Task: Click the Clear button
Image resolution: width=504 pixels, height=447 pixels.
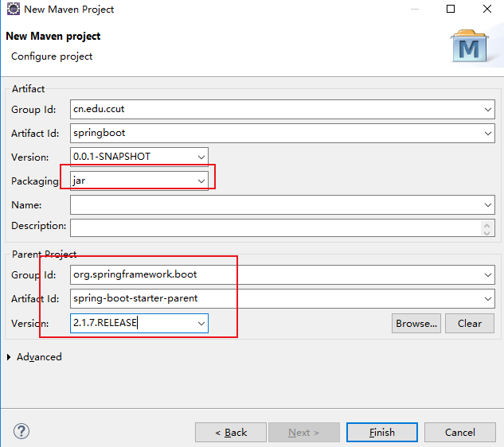Action: tap(470, 324)
